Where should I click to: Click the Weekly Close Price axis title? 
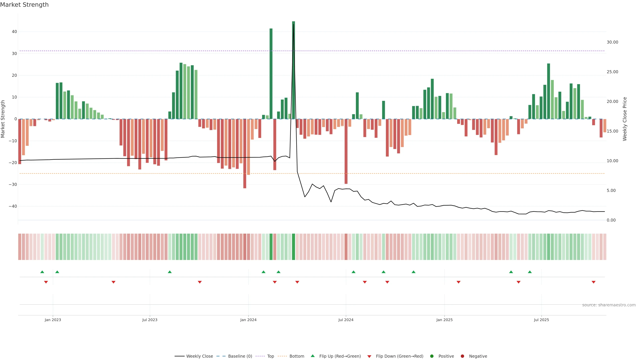point(625,119)
